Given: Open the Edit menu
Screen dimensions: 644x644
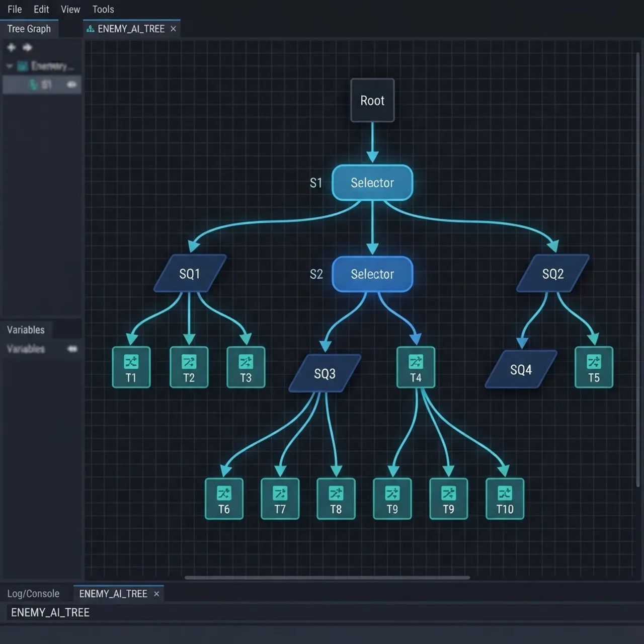Looking at the screenshot, I should point(41,9).
